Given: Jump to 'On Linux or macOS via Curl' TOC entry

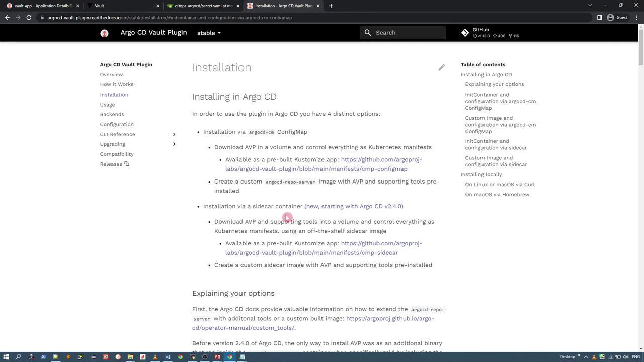Looking at the screenshot, I should 500,185.
